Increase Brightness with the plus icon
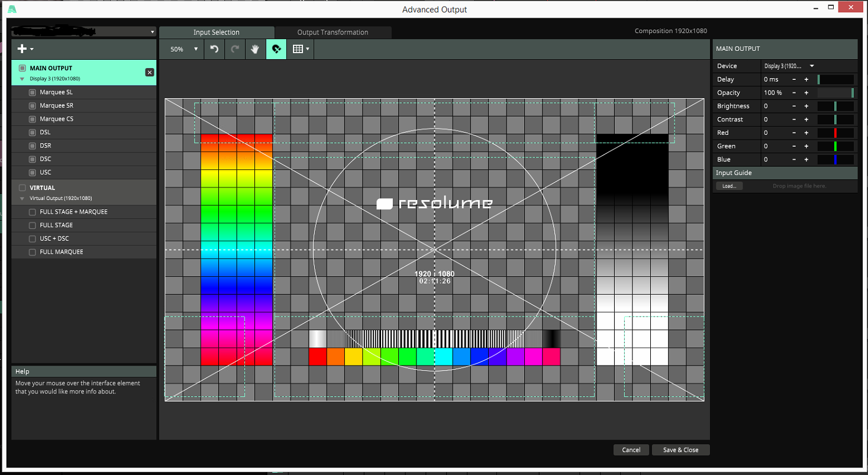The image size is (868, 475). coord(806,106)
